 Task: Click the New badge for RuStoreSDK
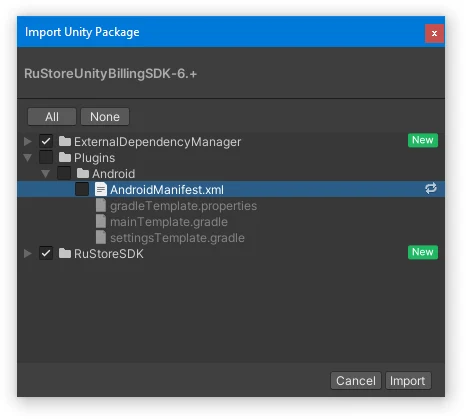click(x=423, y=252)
